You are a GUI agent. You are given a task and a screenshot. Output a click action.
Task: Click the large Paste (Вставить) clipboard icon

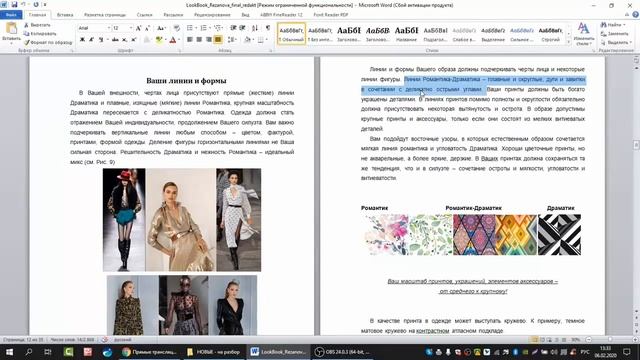(11, 29)
